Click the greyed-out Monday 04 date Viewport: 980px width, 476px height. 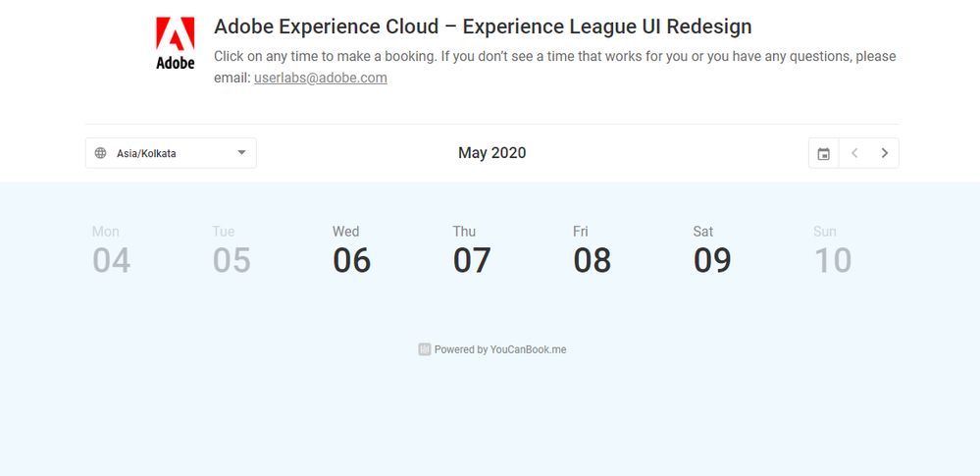111,251
